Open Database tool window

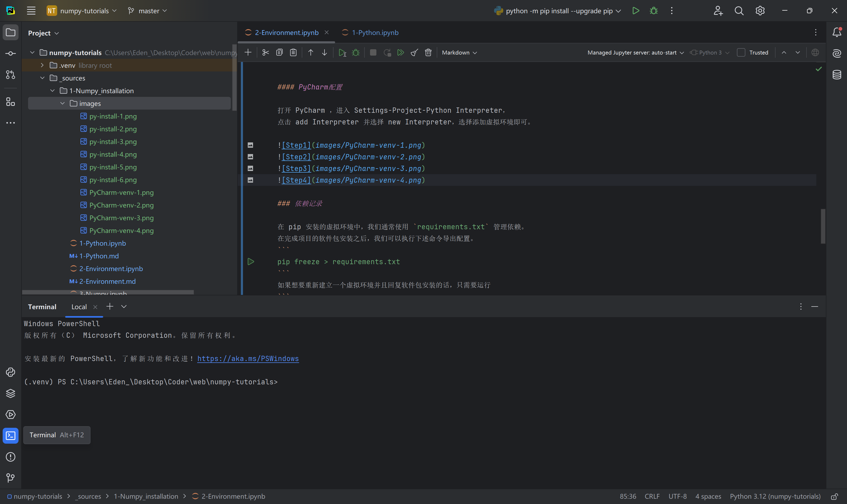837,74
